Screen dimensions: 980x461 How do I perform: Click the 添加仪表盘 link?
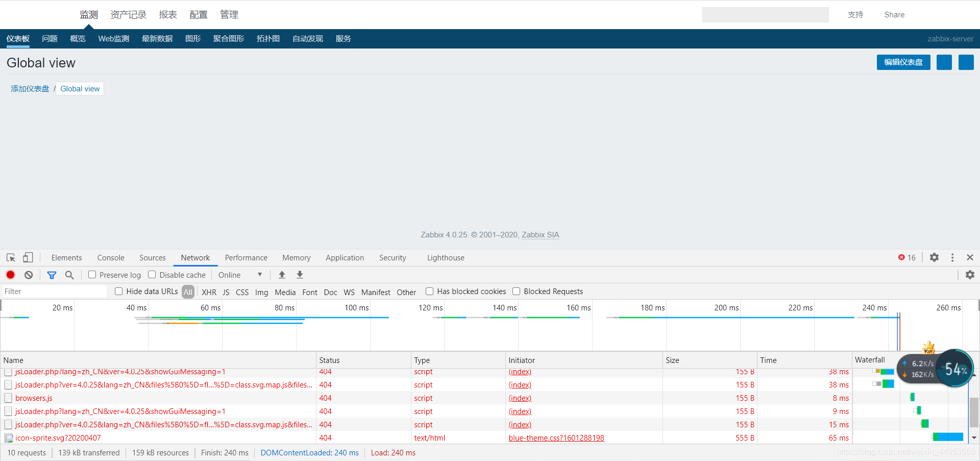tap(30, 89)
